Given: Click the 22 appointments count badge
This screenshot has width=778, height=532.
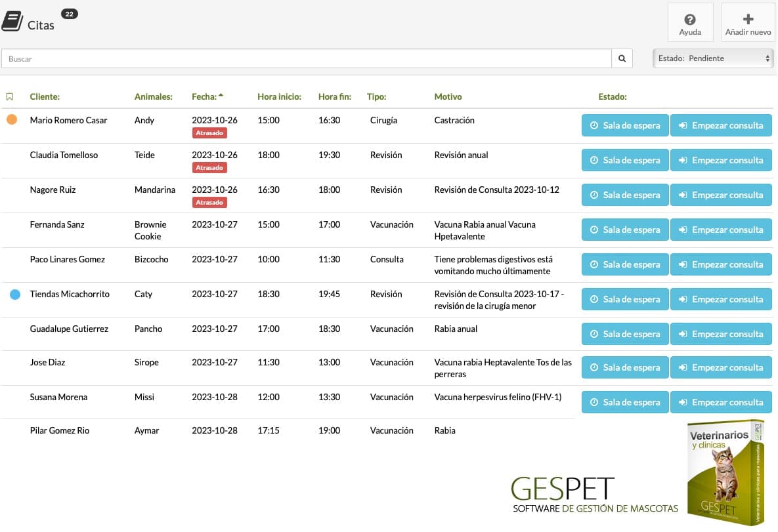Looking at the screenshot, I should pyautogui.click(x=70, y=14).
